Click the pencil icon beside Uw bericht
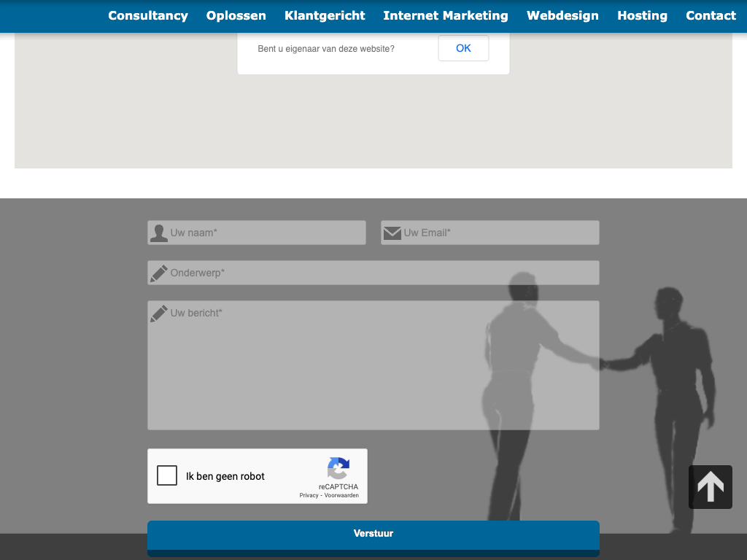The width and height of the screenshot is (747, 560). pos(158,314)
